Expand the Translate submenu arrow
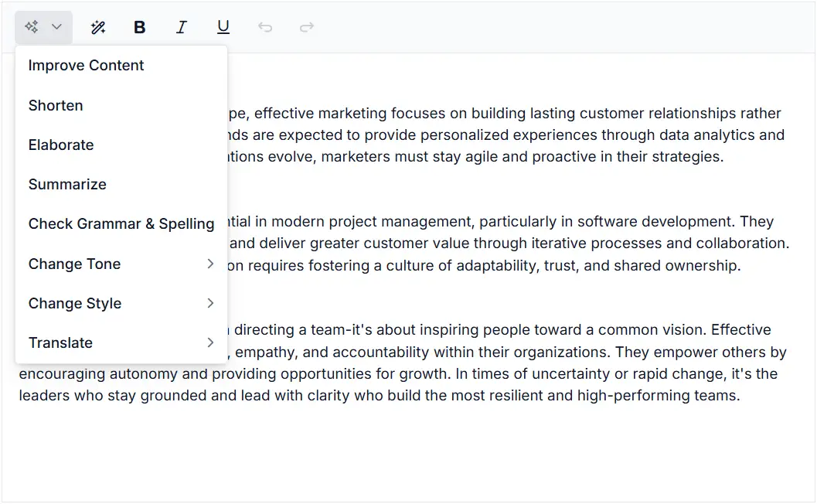The image size is (817, 504). point(210,342)
